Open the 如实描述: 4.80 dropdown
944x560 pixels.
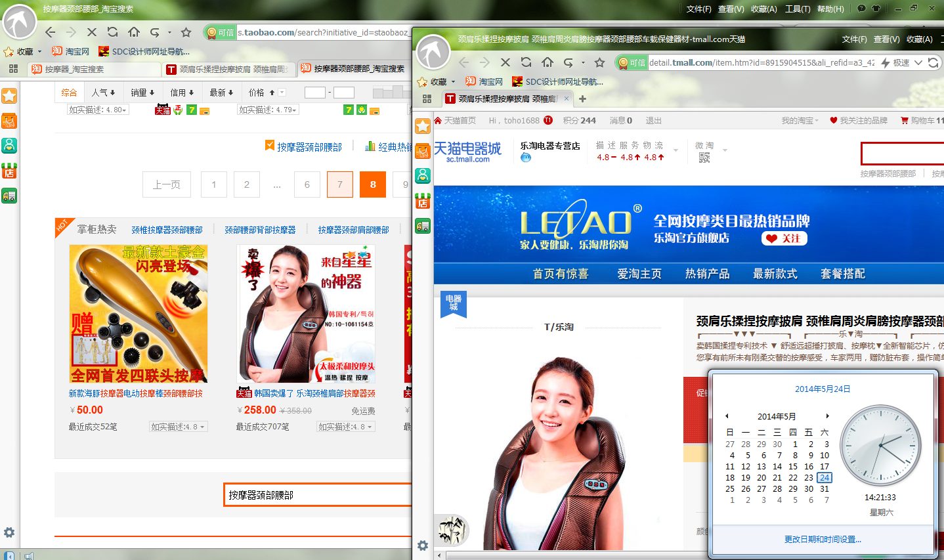98,110
